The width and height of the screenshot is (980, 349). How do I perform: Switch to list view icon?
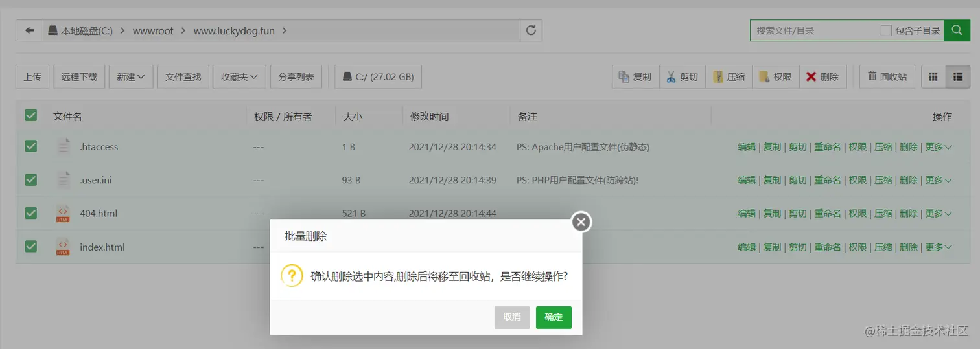958,77
